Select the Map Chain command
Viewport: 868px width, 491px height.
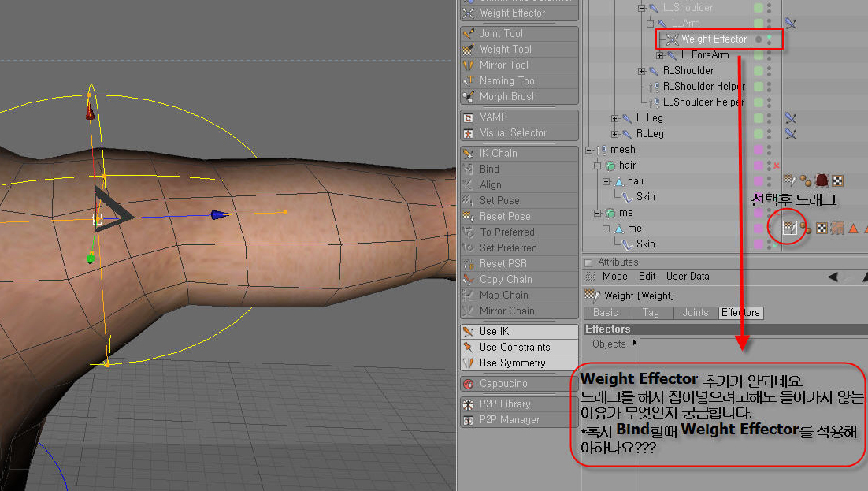point(519,296)
